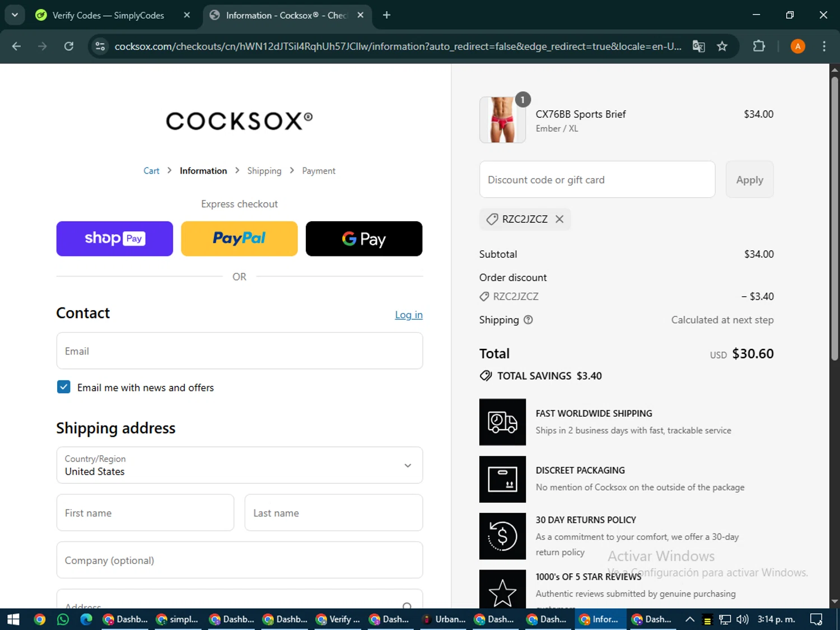Open the tab search dropdown arrow
This screenshot has width=840, height=630.
pos(15,15)
